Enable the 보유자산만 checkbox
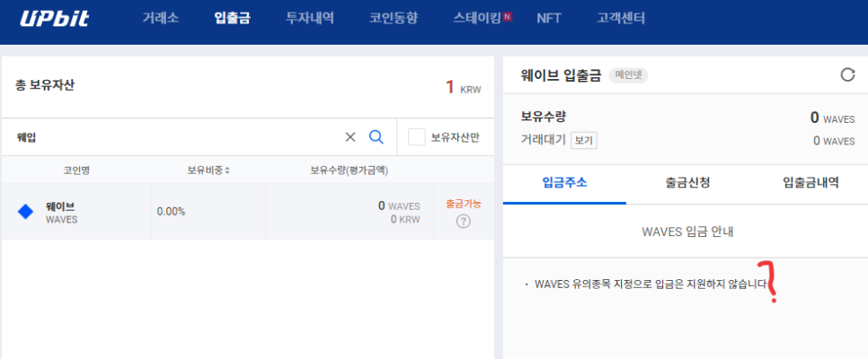 pos(416,137)
